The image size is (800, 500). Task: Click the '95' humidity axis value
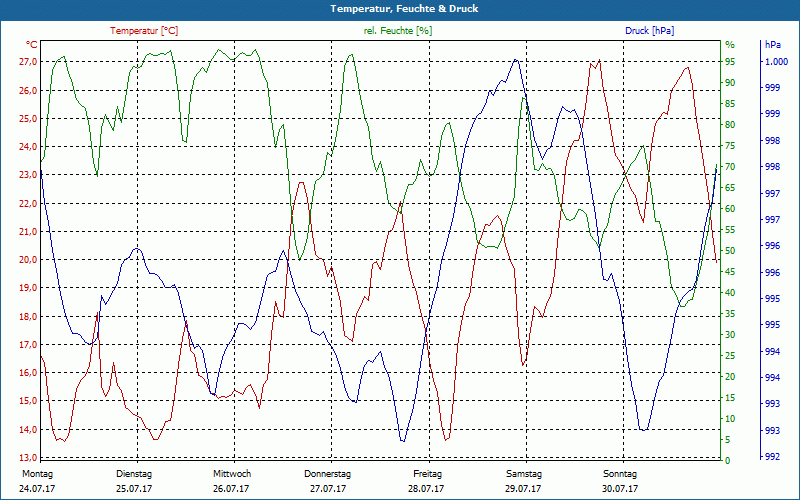coord(730,62)
